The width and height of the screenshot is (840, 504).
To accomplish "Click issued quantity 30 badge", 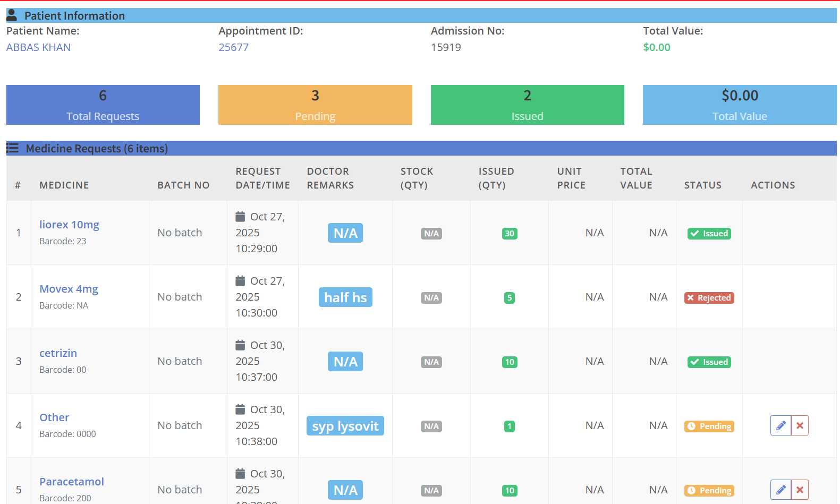I will coord(510,234).
